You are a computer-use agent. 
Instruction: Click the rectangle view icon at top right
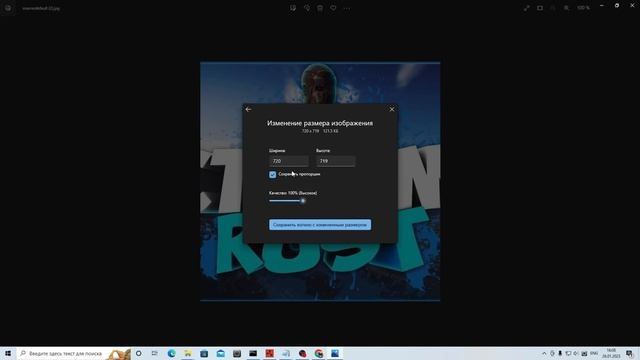pos(540,8)
